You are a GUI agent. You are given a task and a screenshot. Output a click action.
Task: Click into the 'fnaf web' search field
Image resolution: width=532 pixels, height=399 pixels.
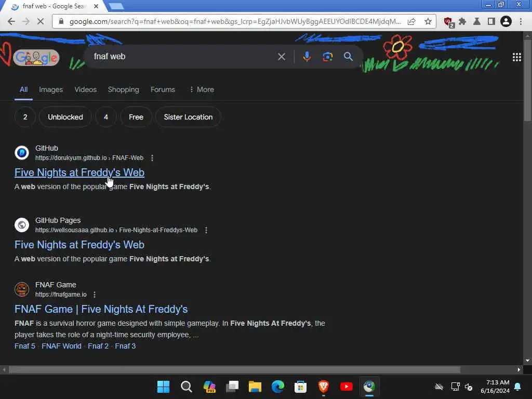click(x=183, y=57)
